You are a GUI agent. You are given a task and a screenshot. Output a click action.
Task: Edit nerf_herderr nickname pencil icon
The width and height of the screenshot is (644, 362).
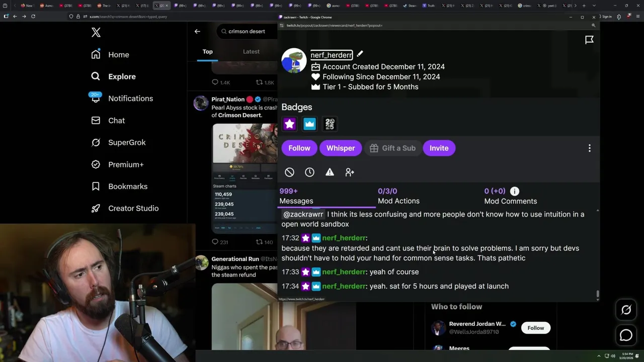[360, 54]
